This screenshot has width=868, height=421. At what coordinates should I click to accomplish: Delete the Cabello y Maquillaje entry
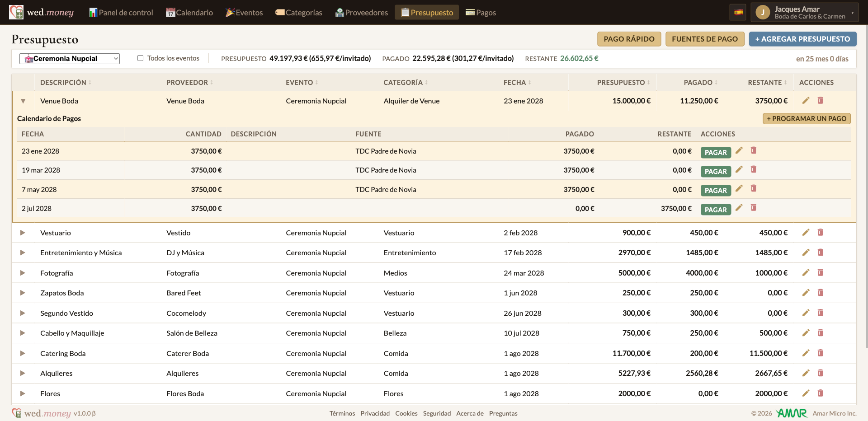pos(821,333)
